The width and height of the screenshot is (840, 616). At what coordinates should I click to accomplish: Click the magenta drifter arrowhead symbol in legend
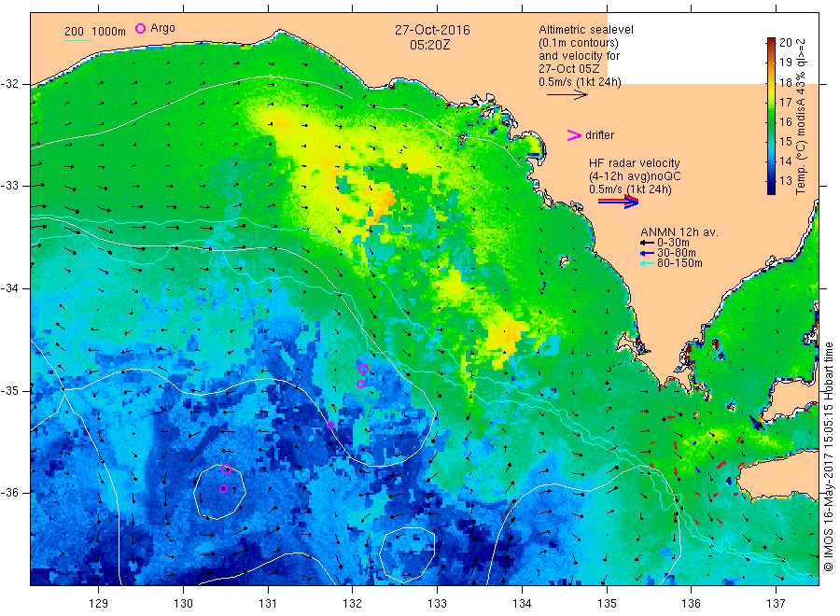click(574, 135)
